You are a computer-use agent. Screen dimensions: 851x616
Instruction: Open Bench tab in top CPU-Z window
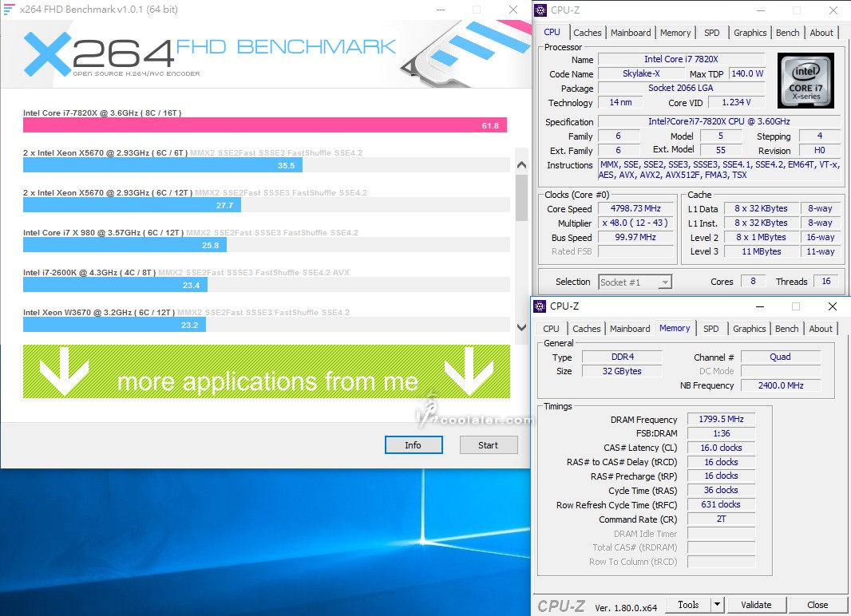point(787,33)
